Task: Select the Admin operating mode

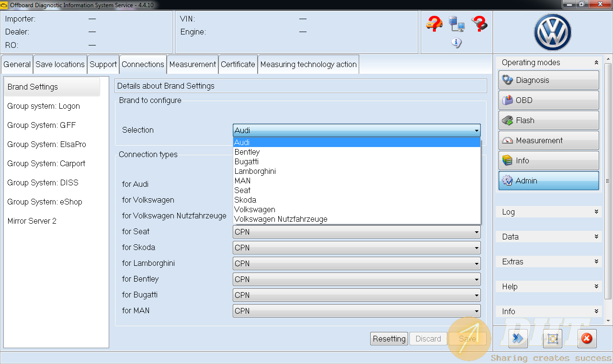Action: click(549, 181)
